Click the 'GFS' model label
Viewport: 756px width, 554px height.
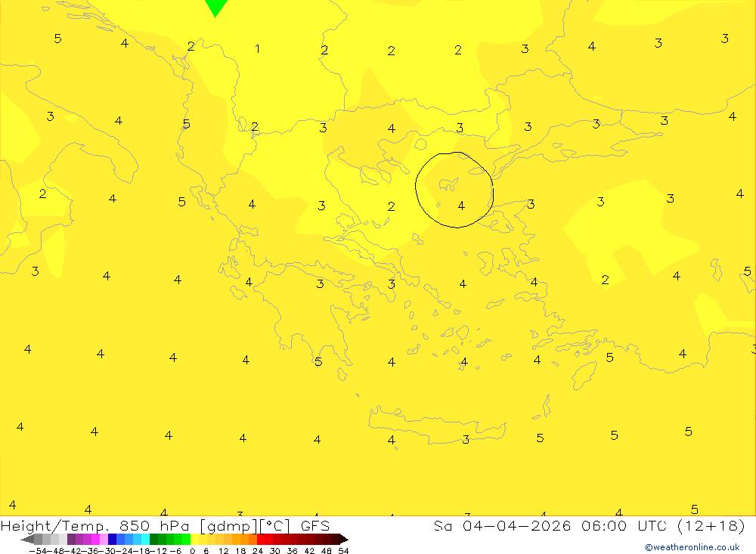[314, 525]
